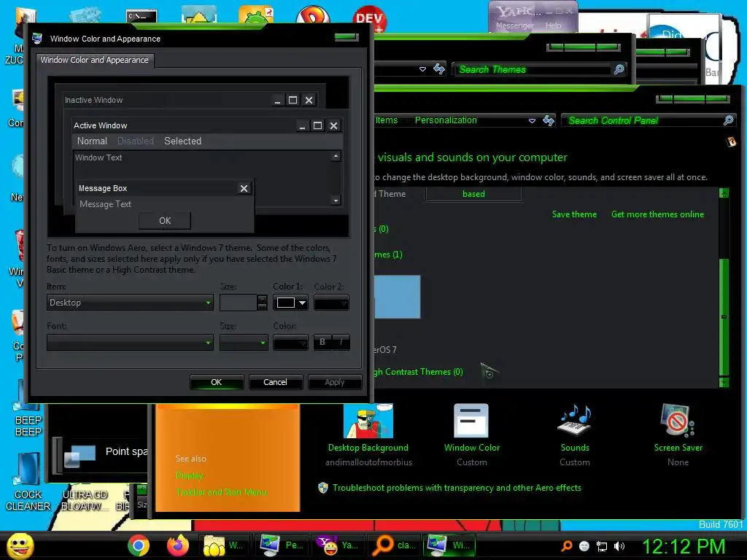Viewport: 747px width, 560px height.
Task: Open Taskbar and Start Menu link
Action: [222, 492]
